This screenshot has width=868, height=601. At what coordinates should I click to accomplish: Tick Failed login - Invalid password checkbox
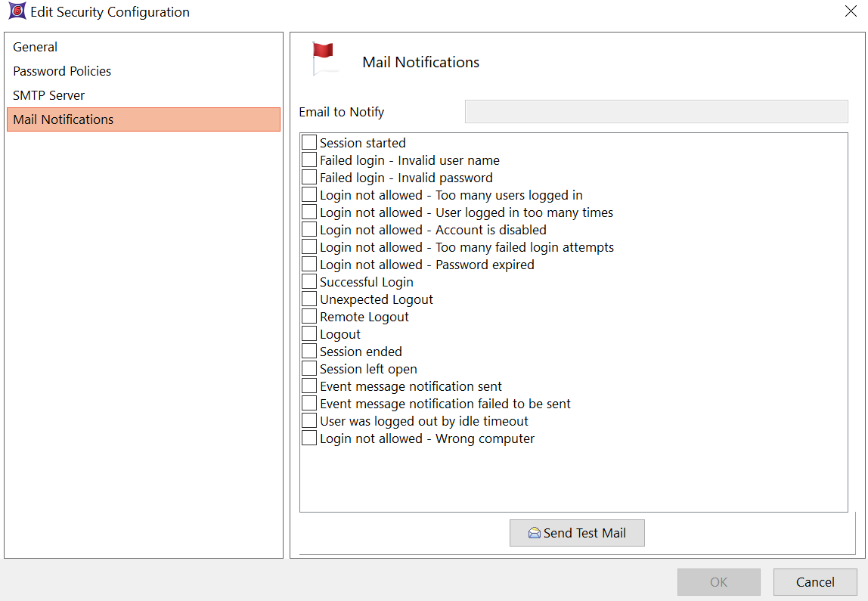(309, 177)
